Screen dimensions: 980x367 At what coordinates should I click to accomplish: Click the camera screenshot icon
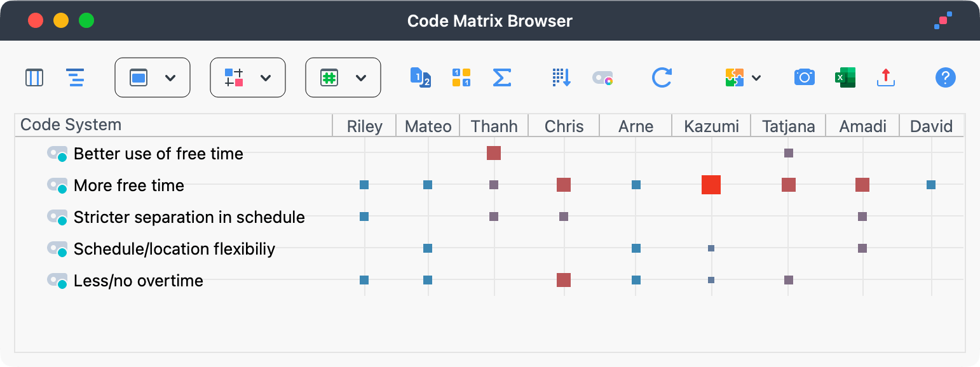pos(805,77)
